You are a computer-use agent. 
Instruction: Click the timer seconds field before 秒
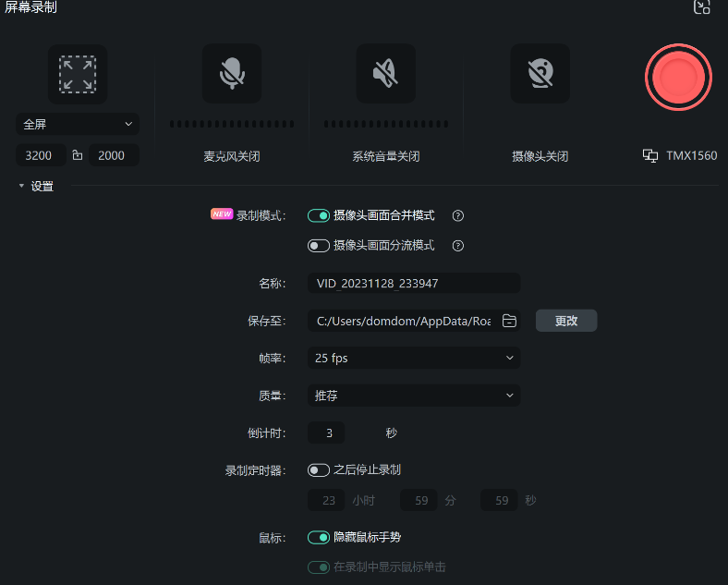[499, 500]
